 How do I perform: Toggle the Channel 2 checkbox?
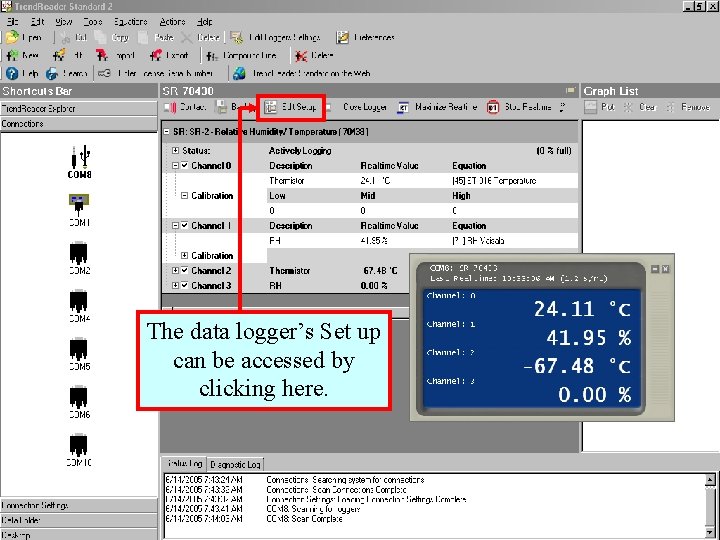pyautogui.click(x=185, y=270)
